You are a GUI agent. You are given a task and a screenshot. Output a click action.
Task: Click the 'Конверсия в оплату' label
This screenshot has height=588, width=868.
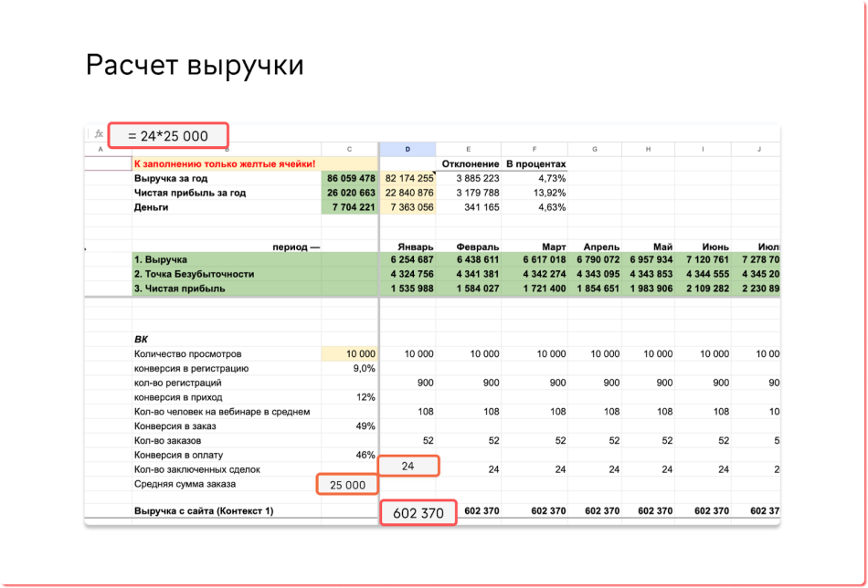[x=178, y=456]
